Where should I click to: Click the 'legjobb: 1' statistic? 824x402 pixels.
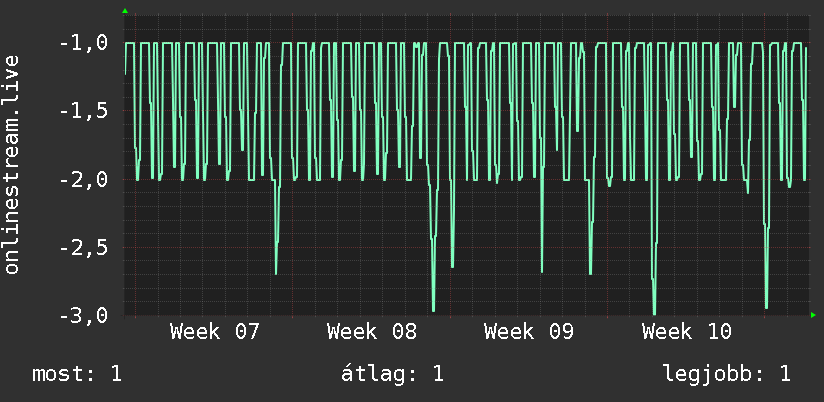click(727, 374)
